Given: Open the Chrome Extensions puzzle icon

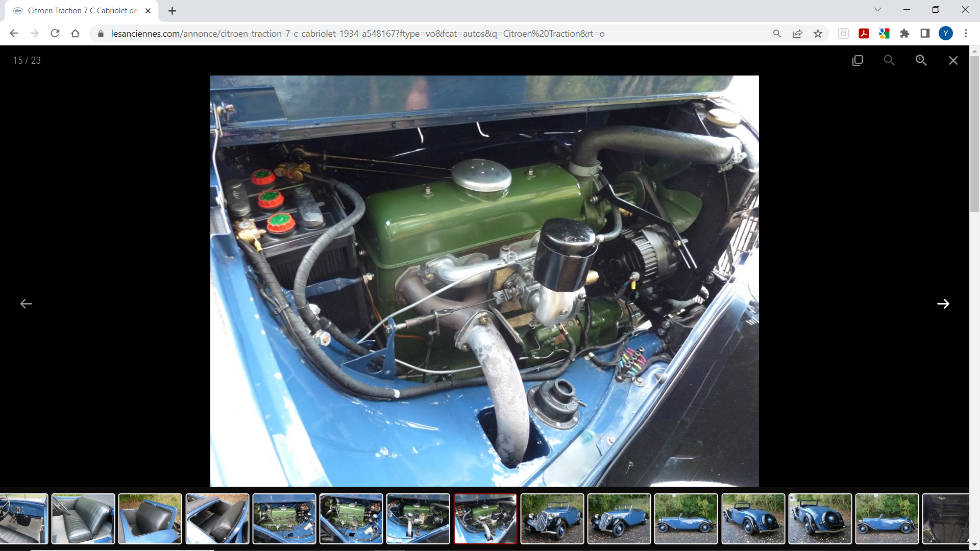Looking at the screenshot, I should click(904, 34).
